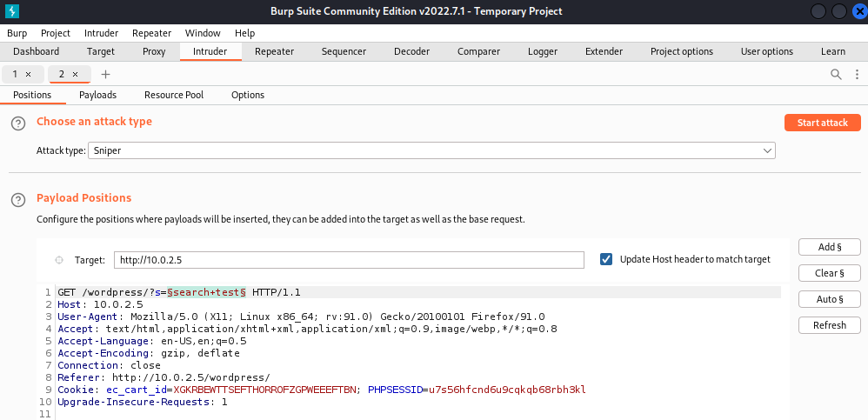The height and width of the screenshot is (420, 868).
Task: Click the Add § button
Action: pos(829,247)
